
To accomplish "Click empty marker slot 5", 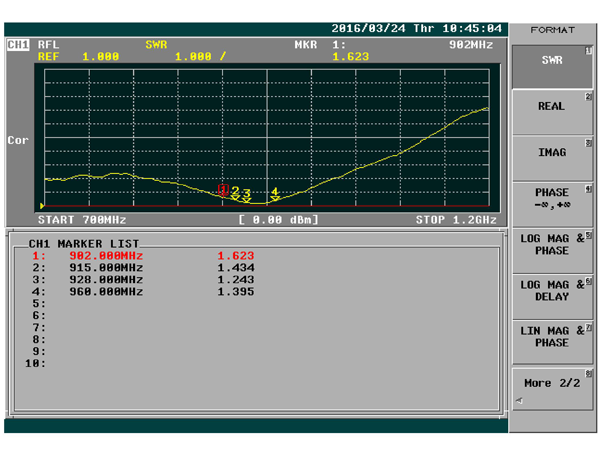I will (x=39, y=303).
